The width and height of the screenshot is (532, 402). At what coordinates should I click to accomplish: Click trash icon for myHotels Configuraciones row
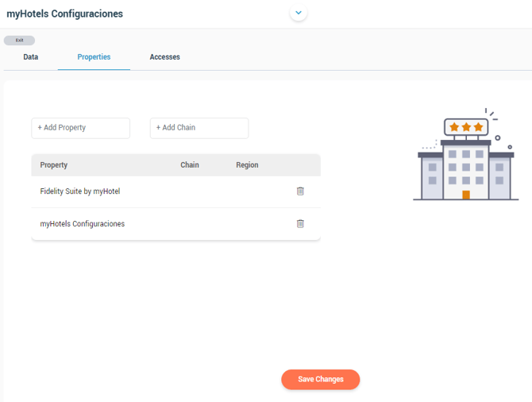pyautogui.click(x=300, y=224)
